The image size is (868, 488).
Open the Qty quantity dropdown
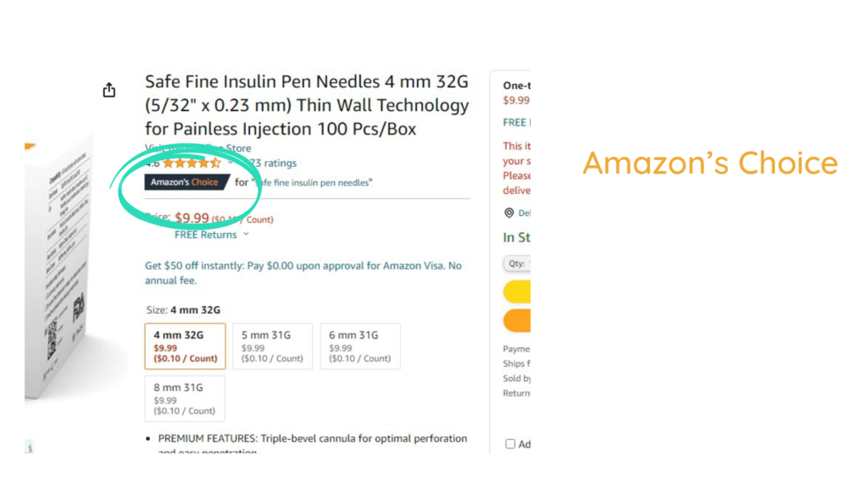point(516,263)
